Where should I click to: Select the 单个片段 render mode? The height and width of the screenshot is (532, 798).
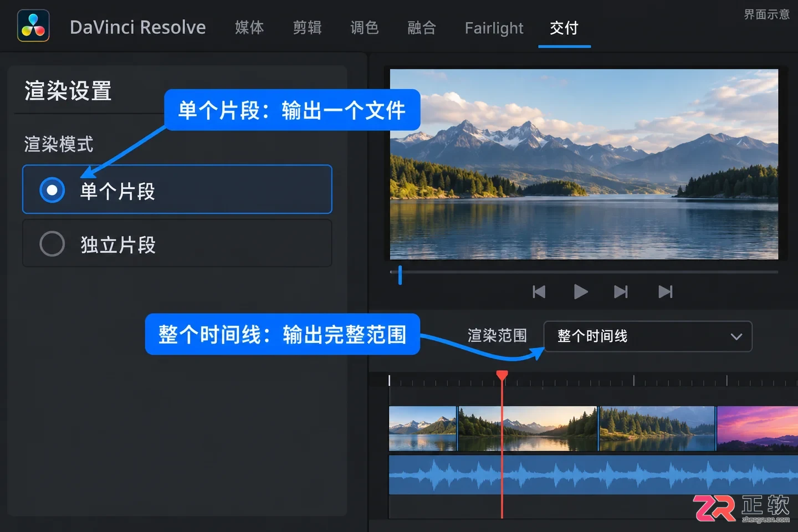tap(177, 189)
